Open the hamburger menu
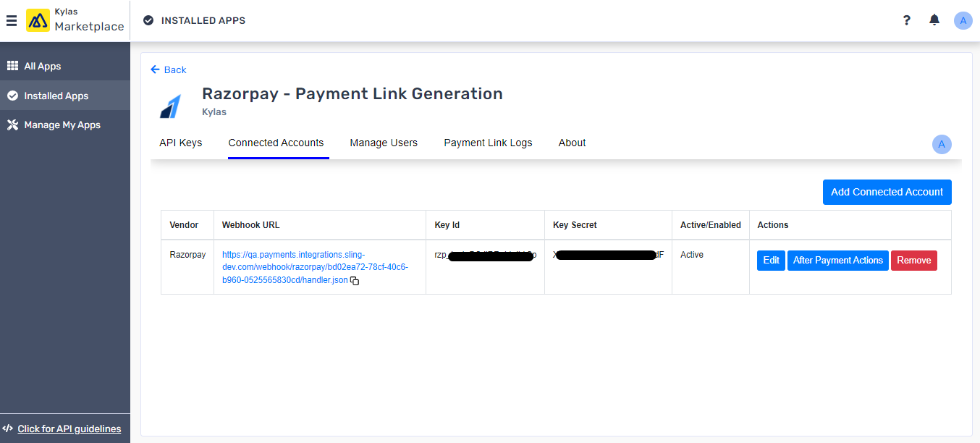 [12, 20]
